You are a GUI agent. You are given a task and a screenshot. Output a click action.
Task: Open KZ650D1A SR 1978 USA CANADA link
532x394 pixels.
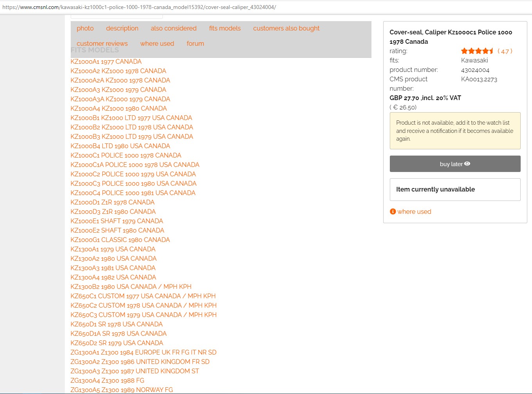pyautogui.click(x=118, y=333)
